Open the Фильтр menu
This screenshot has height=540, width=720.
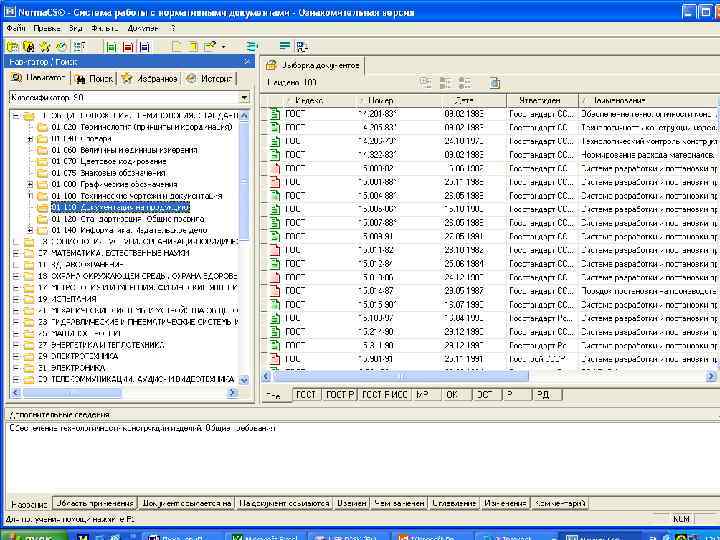point(105,28)
